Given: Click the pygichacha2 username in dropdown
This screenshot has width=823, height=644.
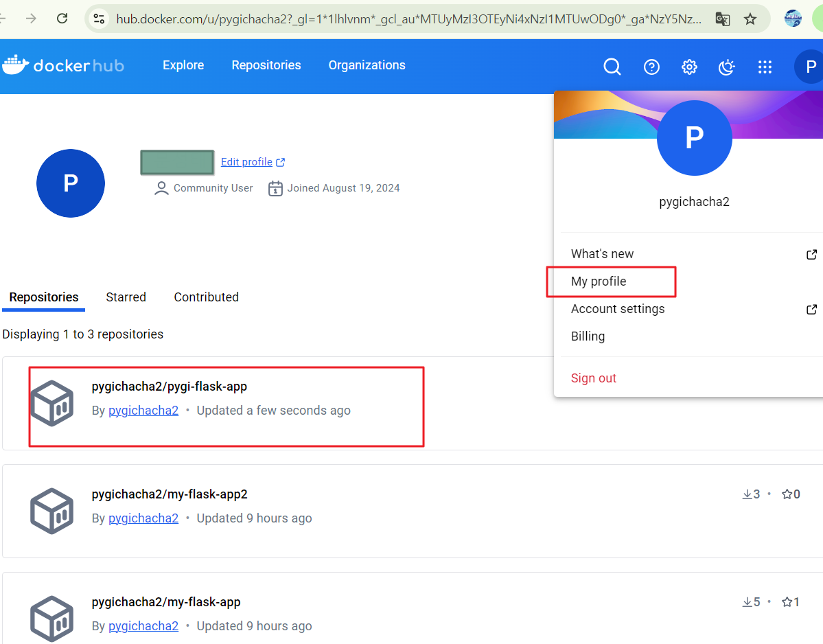Looking at the screenshot, I should [x=695, y=202].
